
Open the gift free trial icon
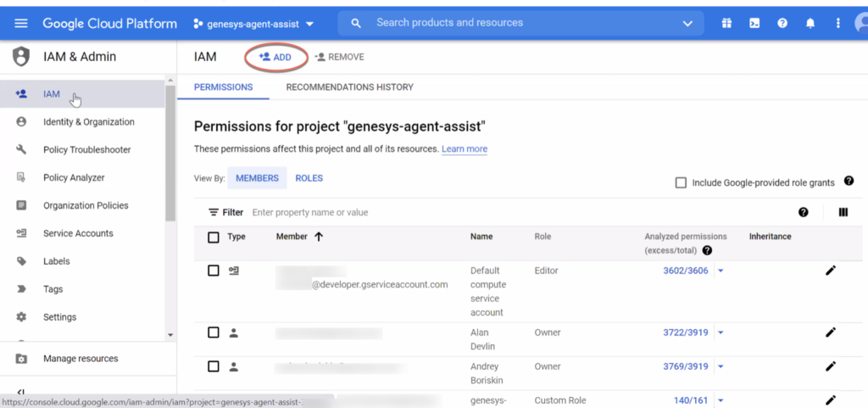[x=726, y=23]
